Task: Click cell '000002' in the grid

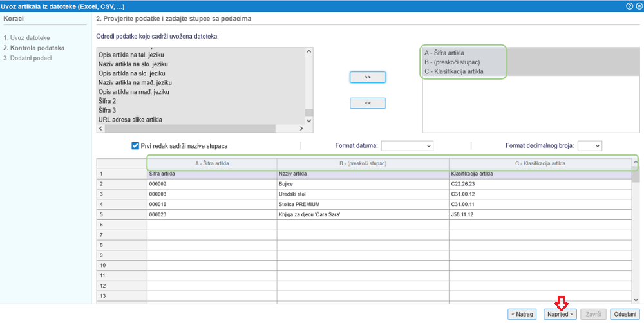Action: tap(212, 184)
